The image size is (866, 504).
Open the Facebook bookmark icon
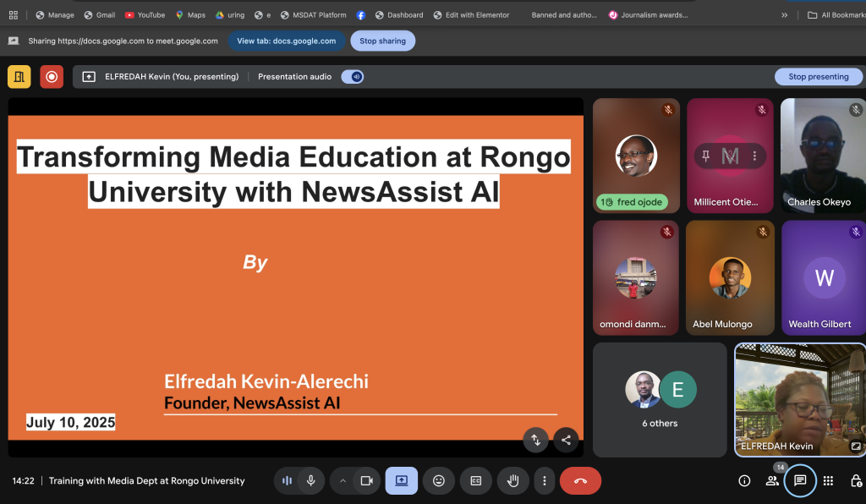pos(360,15)
